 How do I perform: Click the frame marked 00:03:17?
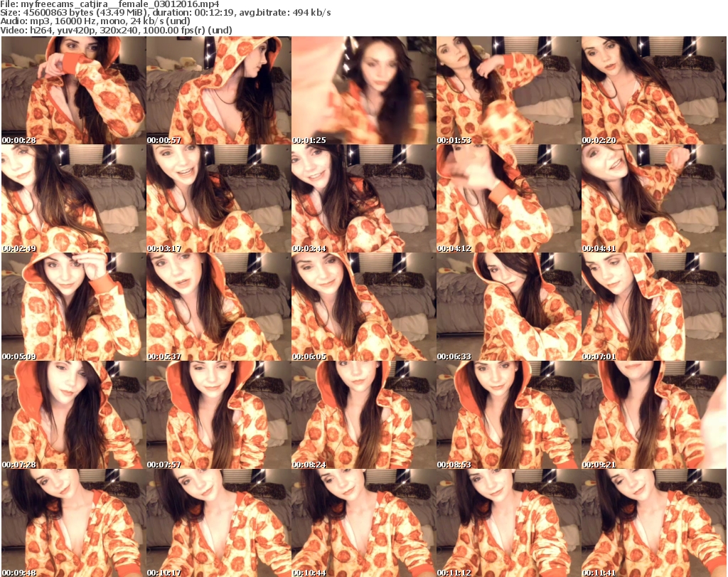point(219,198)
